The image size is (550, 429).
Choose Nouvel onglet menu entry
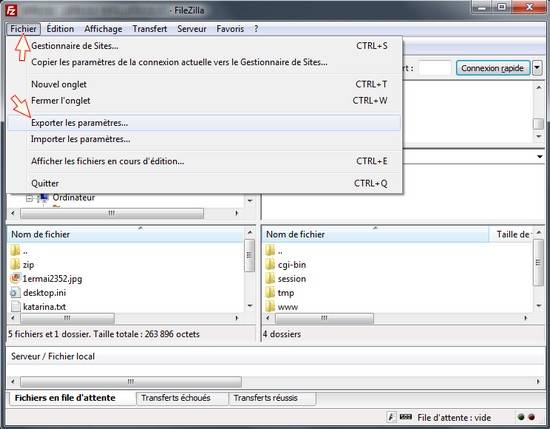204,84
